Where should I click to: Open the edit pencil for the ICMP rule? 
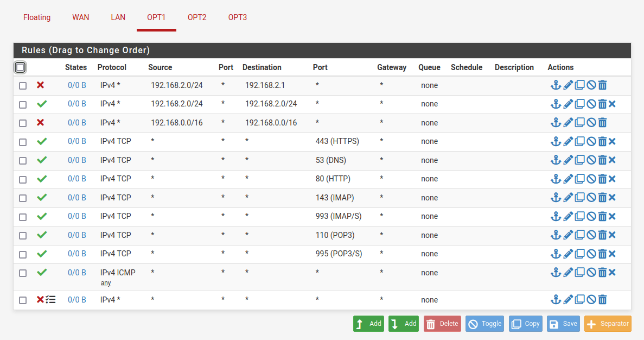pos(567,272)
